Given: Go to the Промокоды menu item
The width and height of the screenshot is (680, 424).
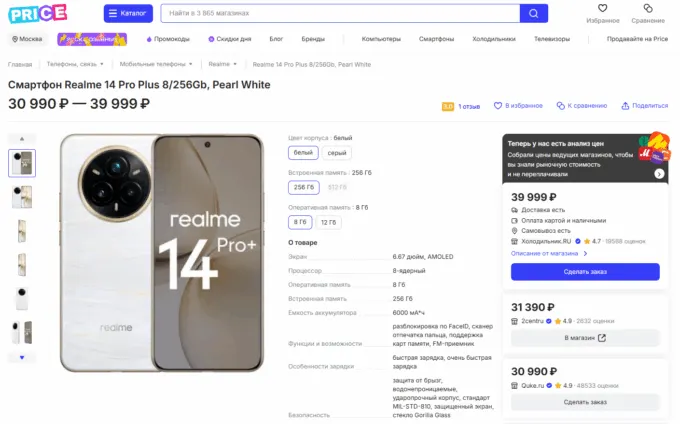Looking at the screenshot, I should pos(168,39).
